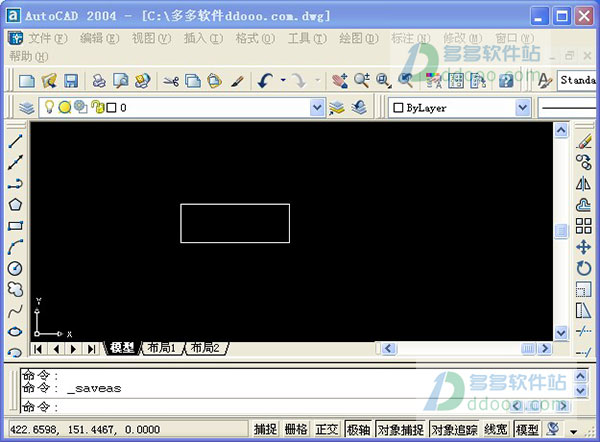This screenshot has width=600, height=442.
Task: Switch to the 布局2 tab
Action: (x=205, y=348)
